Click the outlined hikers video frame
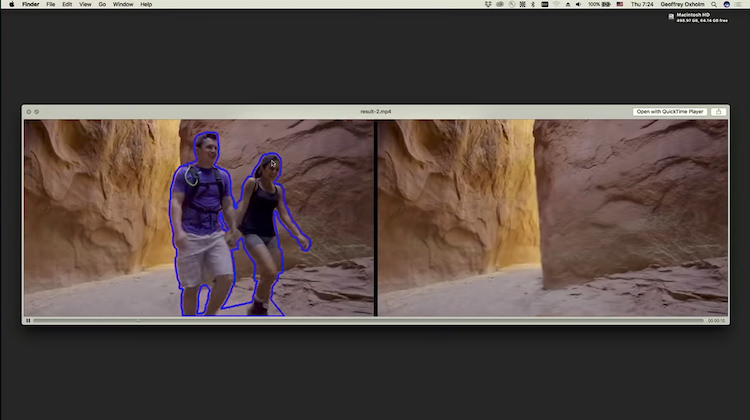 coord(199,218)
